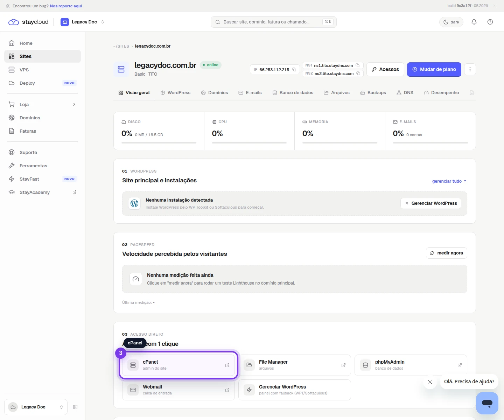This screenshot has height=420, width=504.
Task: Copy NS2 nameserver value
Action: pos(358,73)
